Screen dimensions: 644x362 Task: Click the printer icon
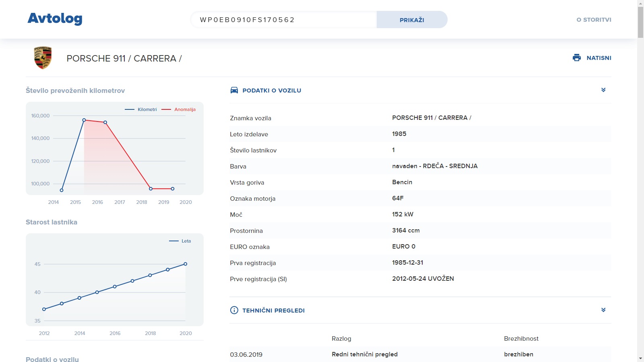coord(577,58)
